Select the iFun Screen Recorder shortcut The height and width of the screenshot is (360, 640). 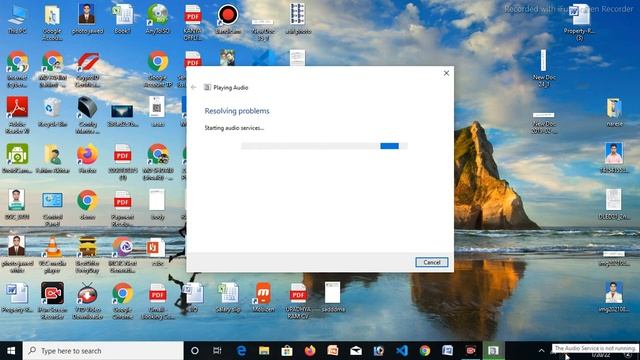click(x=52, y=301)
